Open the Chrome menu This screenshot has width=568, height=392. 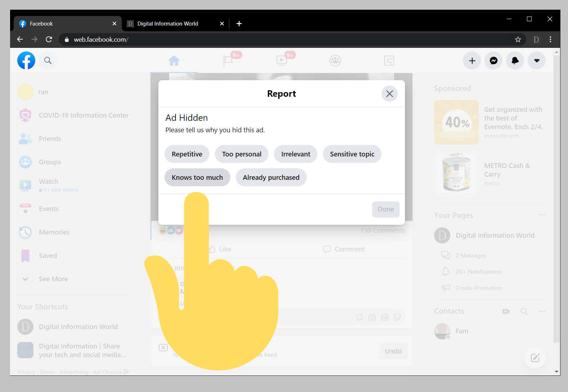click(550, 40)
